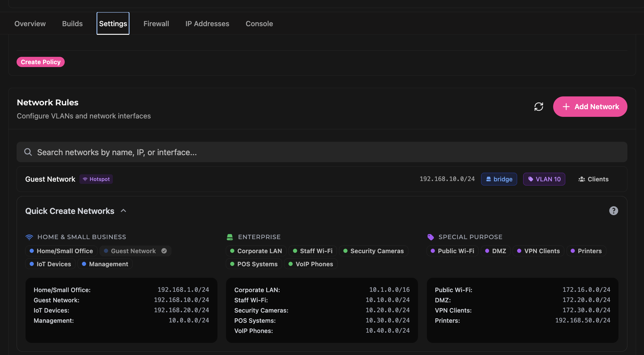Select the Corporate LAN preset
The image size is (644, 355).
point(256,251)
